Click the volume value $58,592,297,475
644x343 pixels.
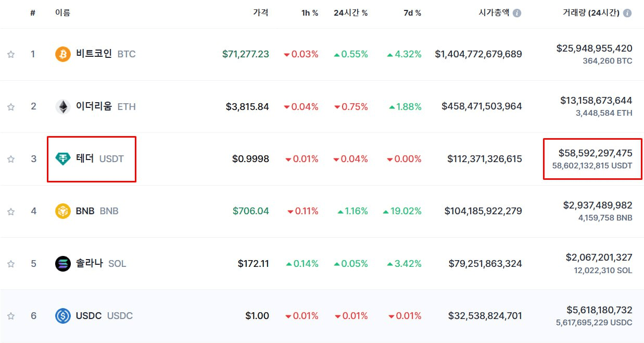pyautogui.click(x=596, y=153)
